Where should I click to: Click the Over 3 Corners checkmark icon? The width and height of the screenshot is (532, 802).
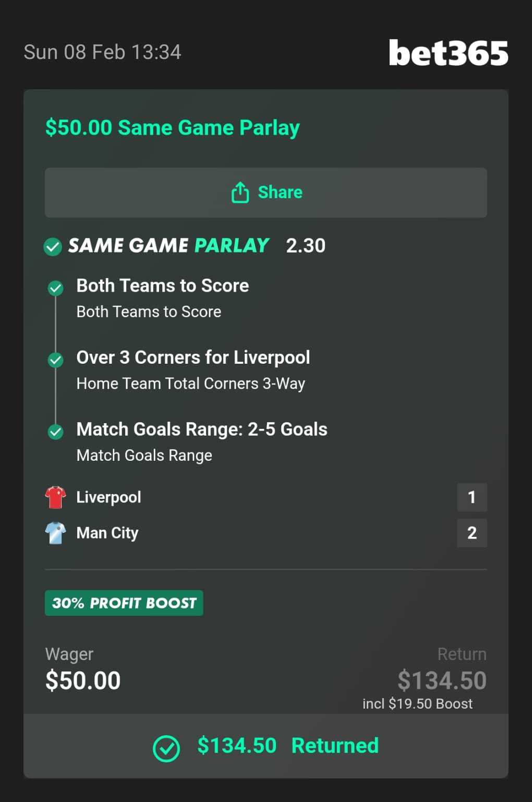point(55,360)
